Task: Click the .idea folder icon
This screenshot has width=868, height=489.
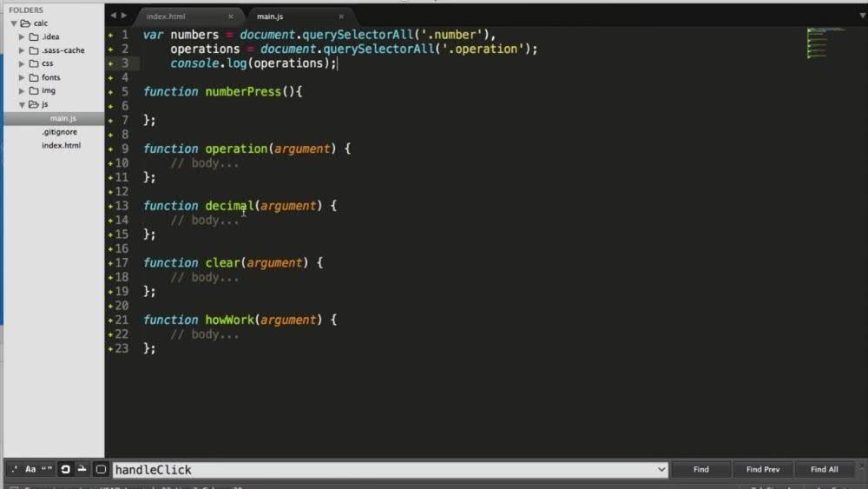Action: (34, 36)
